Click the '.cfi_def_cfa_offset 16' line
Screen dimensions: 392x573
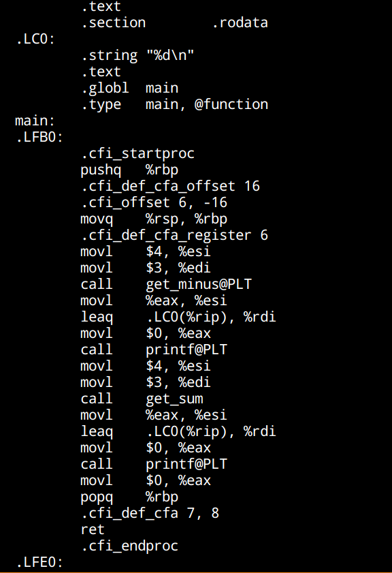[x=170, y=186]
